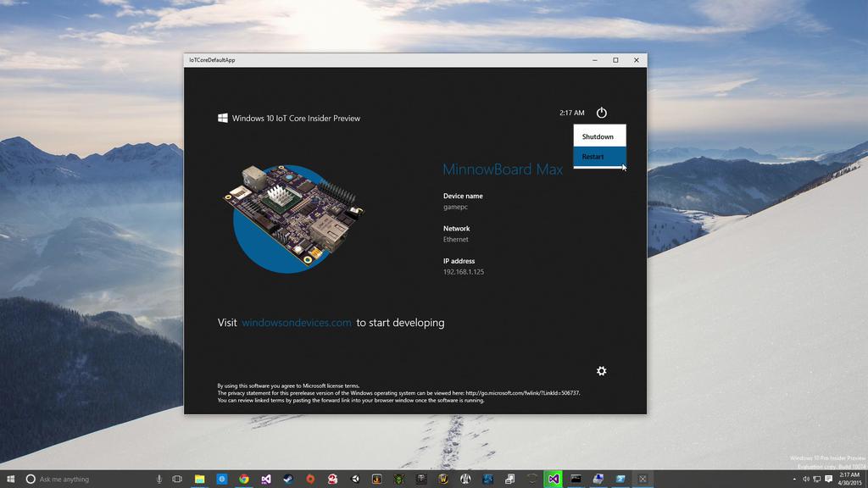This screenshot has width=868, height=488.
Task: Click the taskbar clock showing 2:17 AM
Action: [x=849, y=479]
